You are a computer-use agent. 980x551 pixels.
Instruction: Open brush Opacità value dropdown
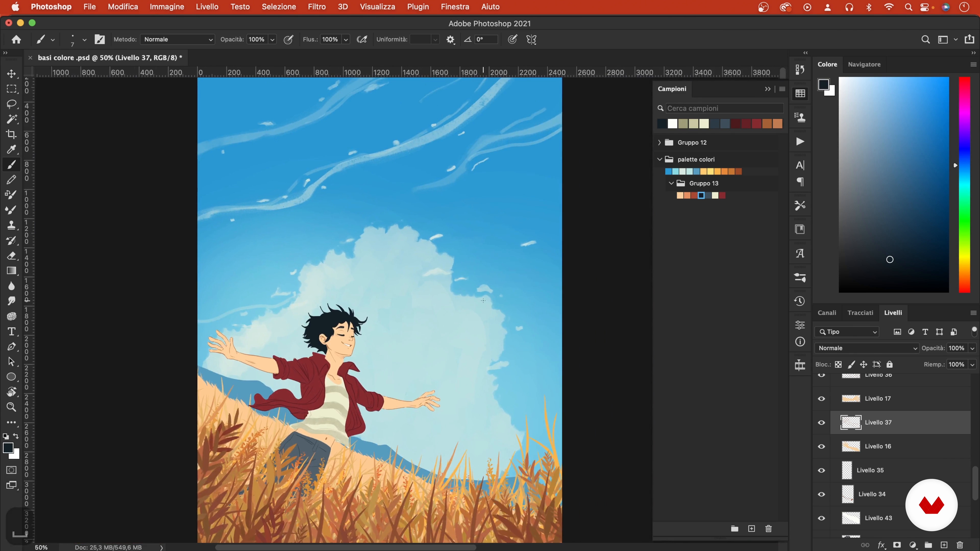coord(272,40)
